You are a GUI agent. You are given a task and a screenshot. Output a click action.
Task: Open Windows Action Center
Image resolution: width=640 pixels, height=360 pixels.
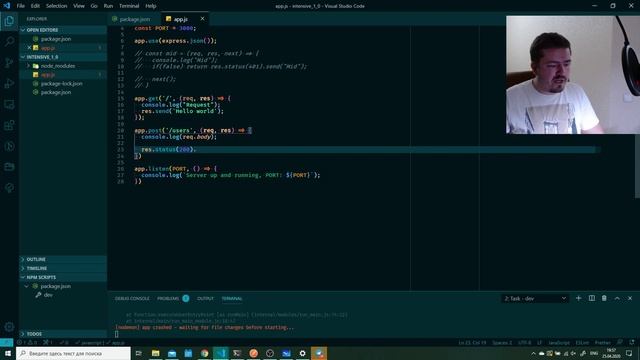click(x=629, y=353)
